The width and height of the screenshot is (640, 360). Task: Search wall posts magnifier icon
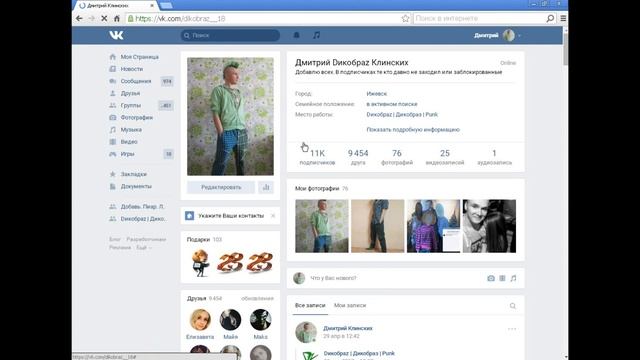tap(513, 306)
